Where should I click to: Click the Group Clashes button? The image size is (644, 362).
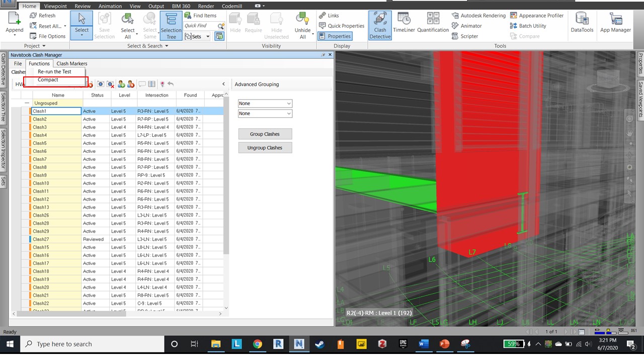click(x=265, y=134)
